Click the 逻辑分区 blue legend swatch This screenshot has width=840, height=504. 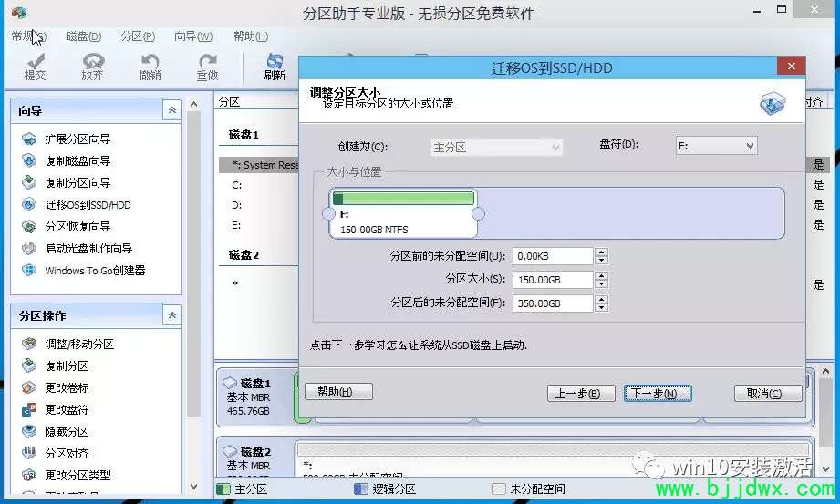click(361, 489)
